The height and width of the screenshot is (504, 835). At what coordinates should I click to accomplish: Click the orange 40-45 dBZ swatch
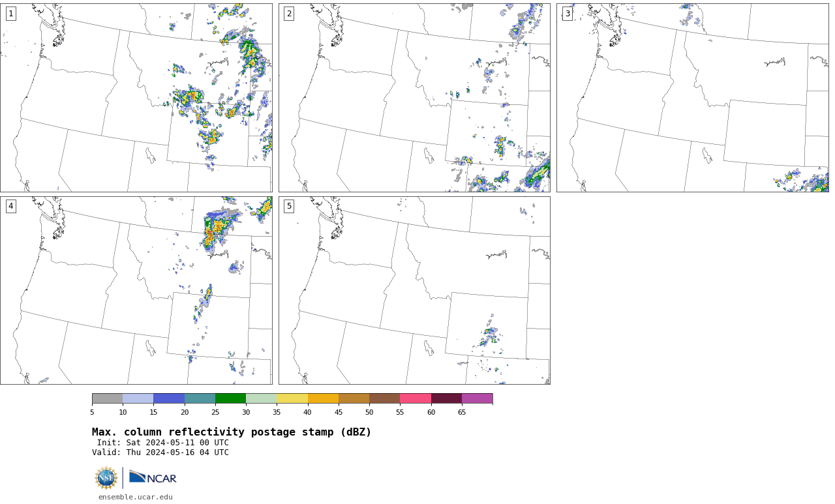tap(323, 398)
